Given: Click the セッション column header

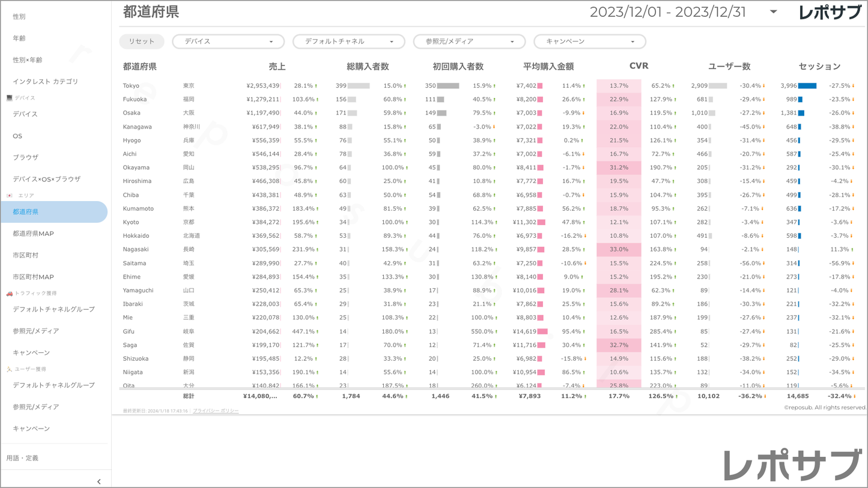Looking at the screenshot, I should [x=819, y=67].
